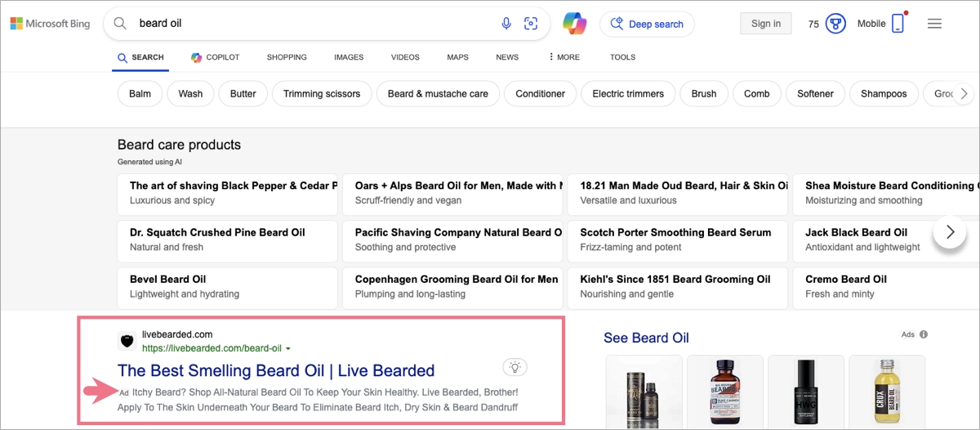Open The art of shaving Black Pepper card

pos(227,193)
